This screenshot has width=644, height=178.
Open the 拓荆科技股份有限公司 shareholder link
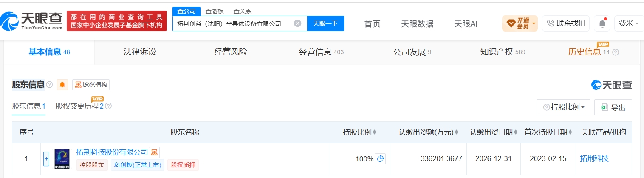[112, 152]
